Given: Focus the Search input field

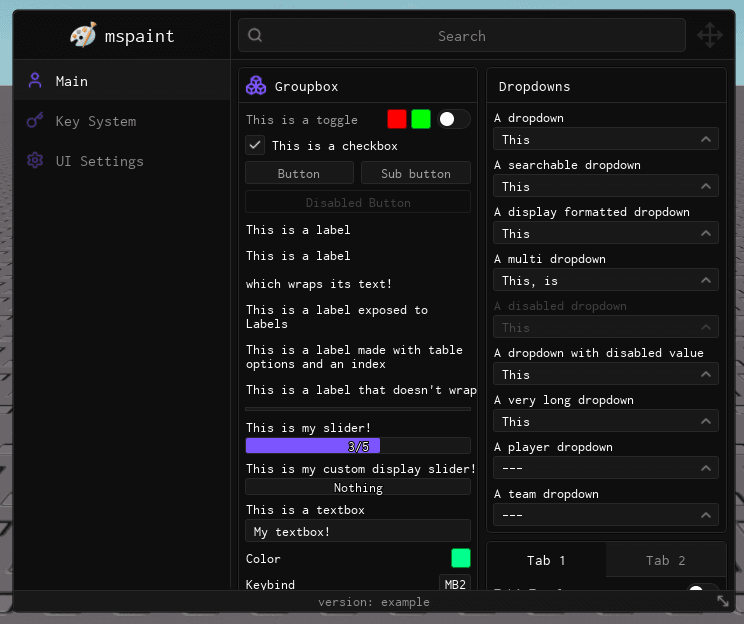Looking at the screenshot, I should 462,35.
